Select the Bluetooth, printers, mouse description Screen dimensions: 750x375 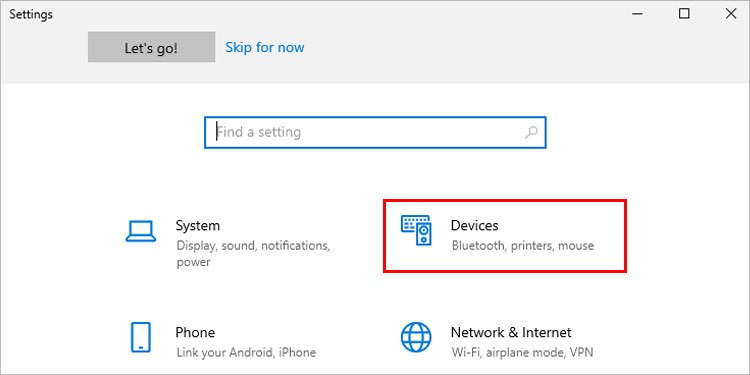point(523,246)
